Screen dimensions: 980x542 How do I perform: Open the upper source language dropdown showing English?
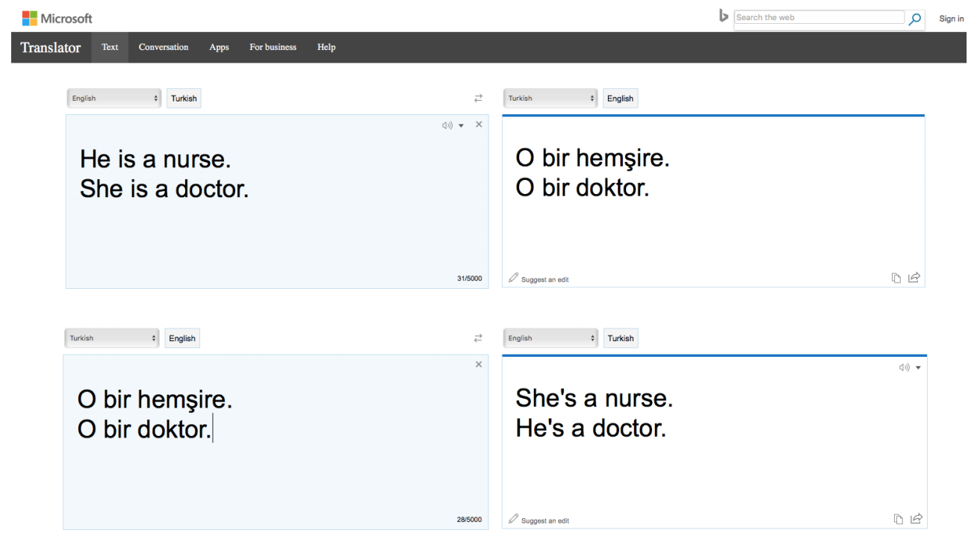click(x=114, y=98)
